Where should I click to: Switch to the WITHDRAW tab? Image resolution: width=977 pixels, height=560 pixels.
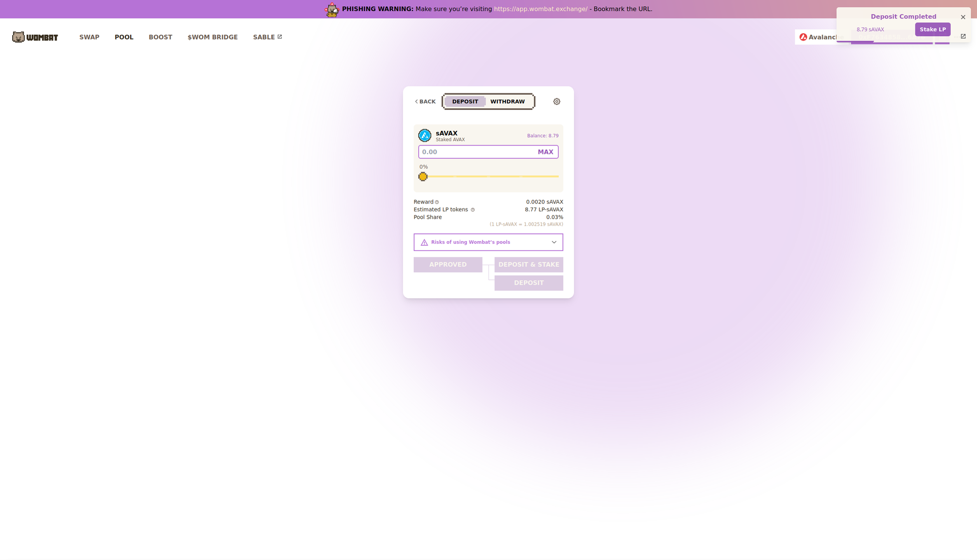tap(508, 102)
